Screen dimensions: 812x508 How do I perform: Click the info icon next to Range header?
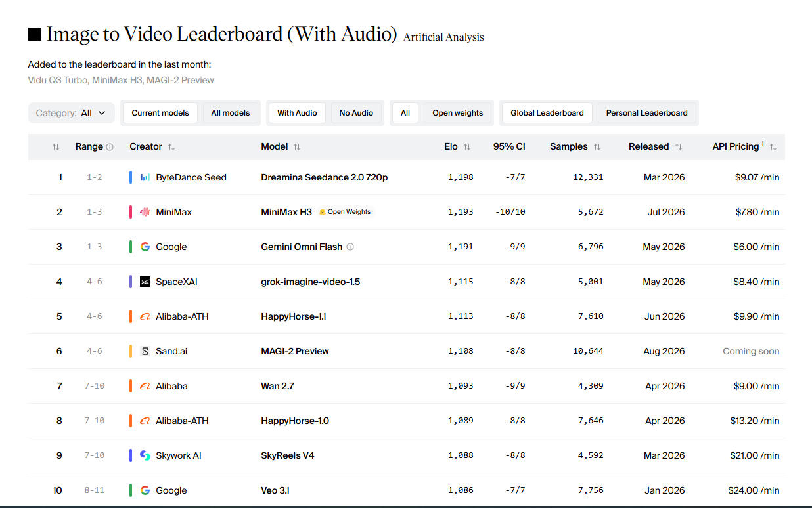coord(110,147)
